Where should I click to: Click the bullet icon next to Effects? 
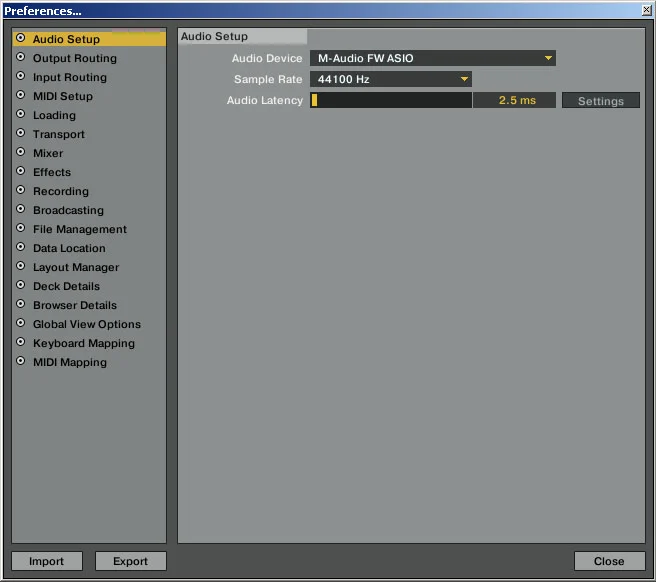point(20,172)
